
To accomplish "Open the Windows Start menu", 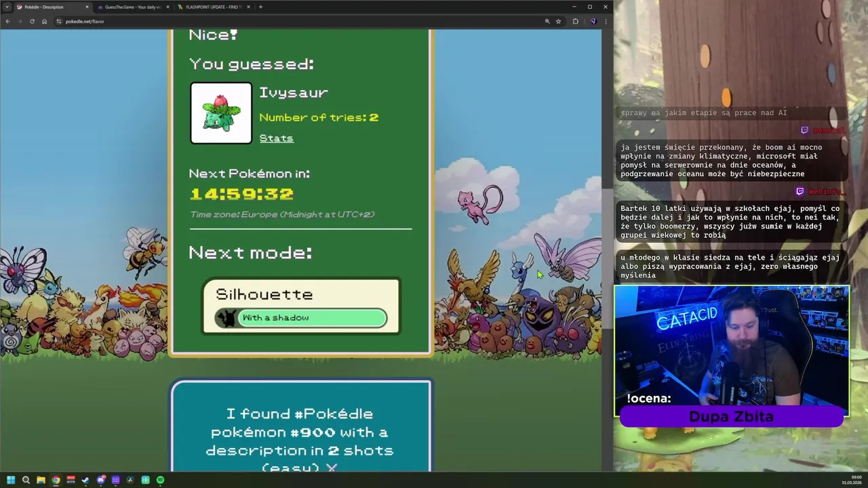I will [11, 480].
